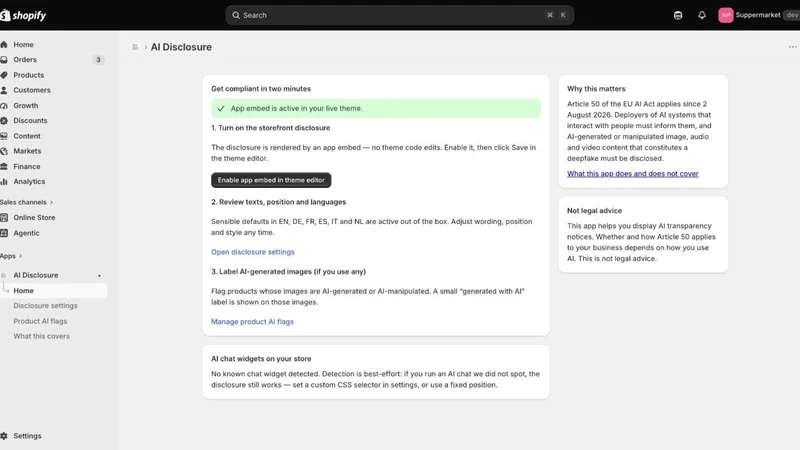Click the Analytics chart icon
Image resolution: width=800 pixels, height=450 pixels.
(x=4, y=182)
